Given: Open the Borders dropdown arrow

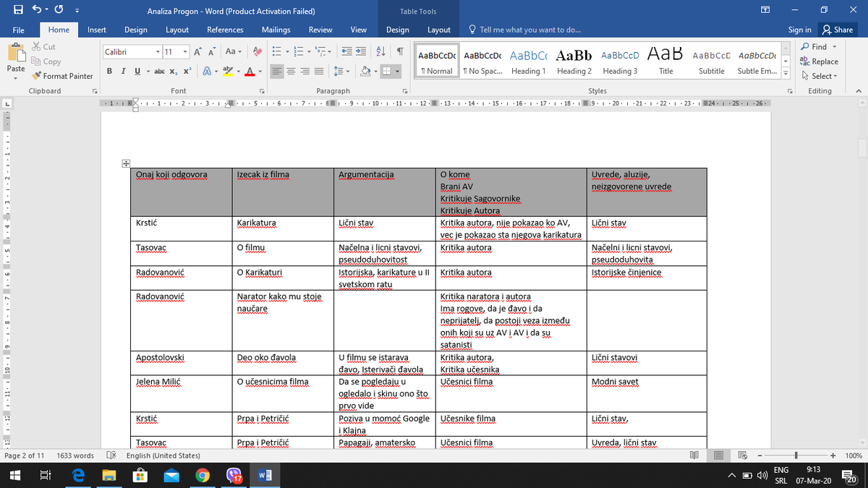Looking at the screenshot, I should click(x=397, y=71).
